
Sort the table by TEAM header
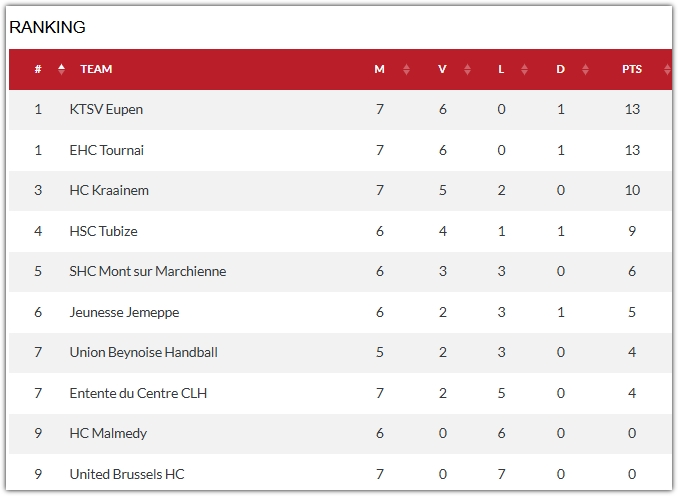click(96, 70)
